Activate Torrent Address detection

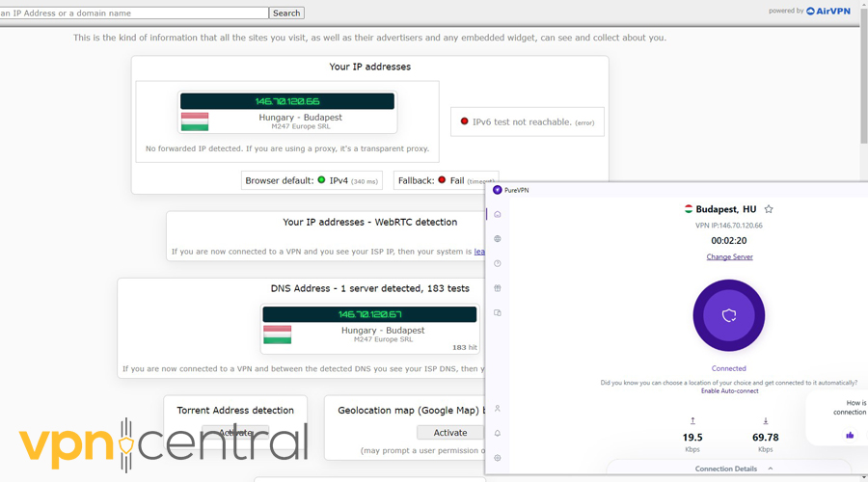(x=235, y=432)
